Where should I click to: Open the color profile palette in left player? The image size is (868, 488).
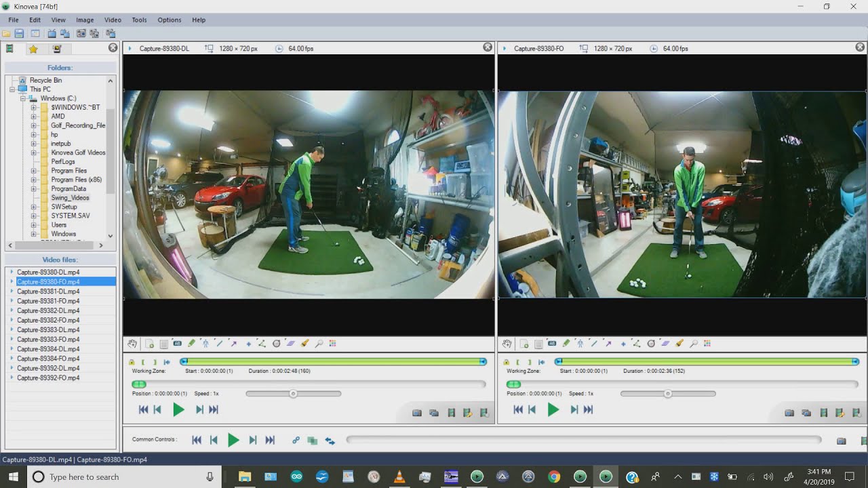point(332,344)
